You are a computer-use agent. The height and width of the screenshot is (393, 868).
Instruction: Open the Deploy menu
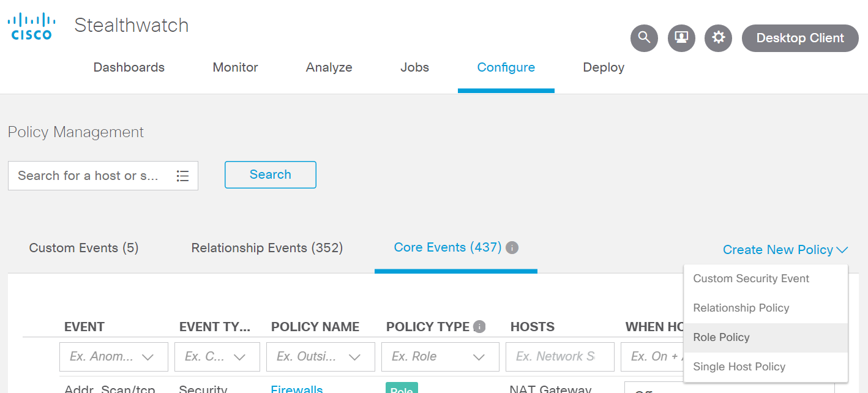(x=604, y=67)
